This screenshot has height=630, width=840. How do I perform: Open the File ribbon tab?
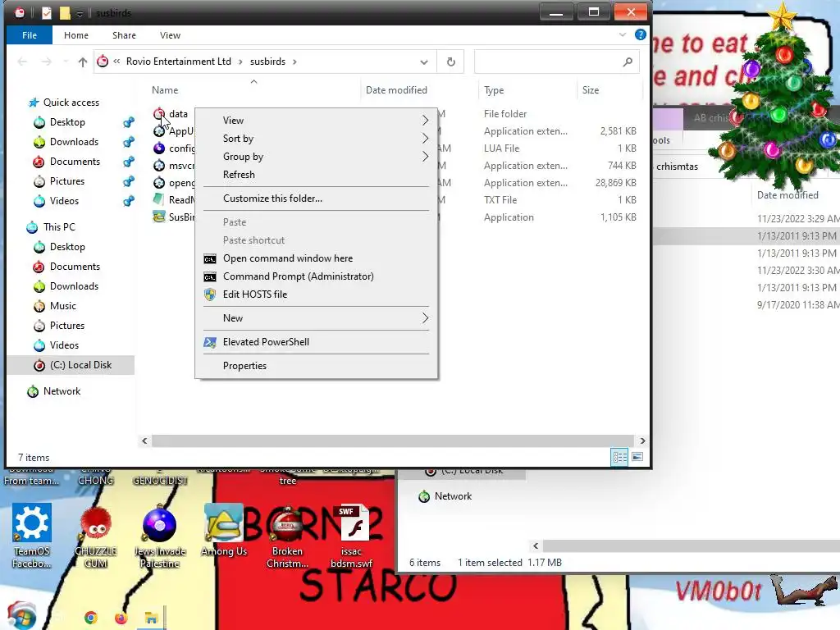pyautogui.click(x=30, y=35)
